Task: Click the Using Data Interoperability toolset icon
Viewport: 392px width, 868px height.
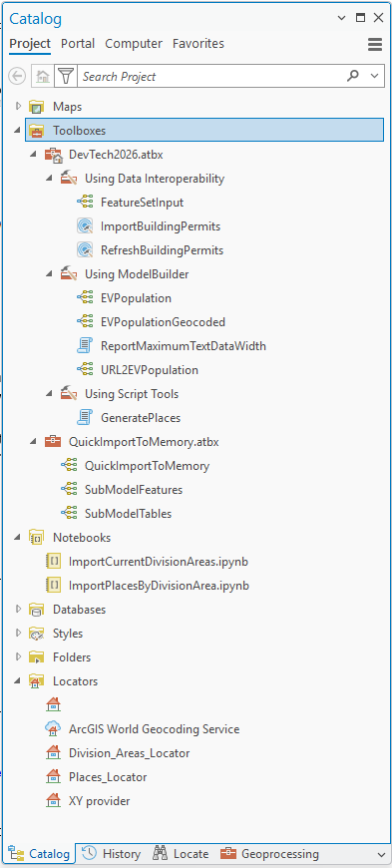Action: tap(69, 179)
